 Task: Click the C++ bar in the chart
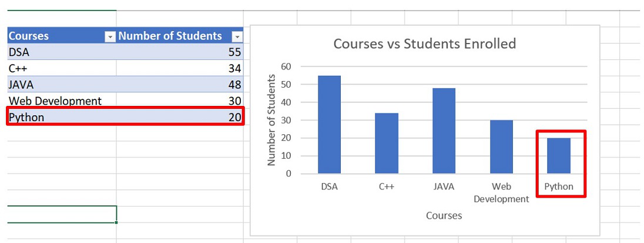click(x=386, y=144)
